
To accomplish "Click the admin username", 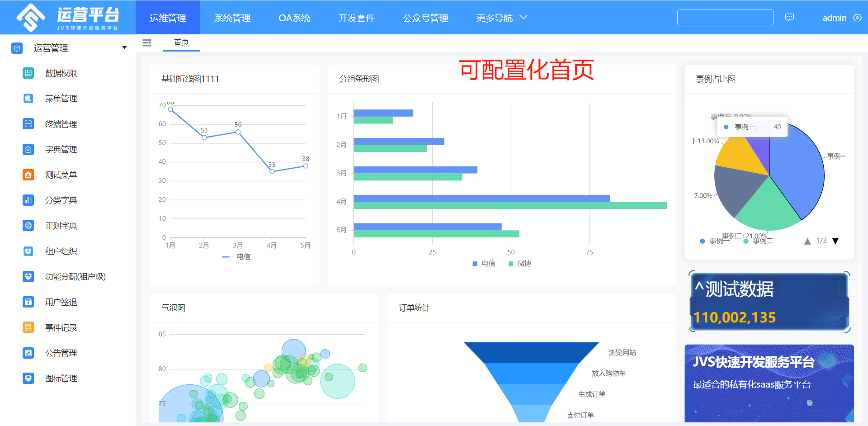I will [x=835, y=18].
